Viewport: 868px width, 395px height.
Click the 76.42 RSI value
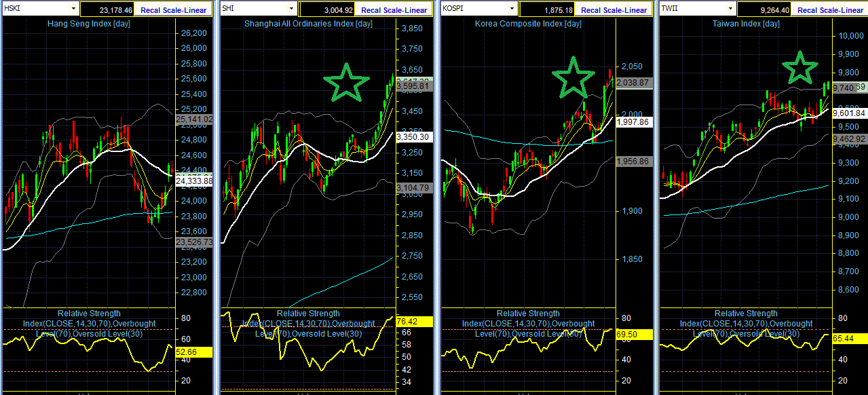[413, 322]
